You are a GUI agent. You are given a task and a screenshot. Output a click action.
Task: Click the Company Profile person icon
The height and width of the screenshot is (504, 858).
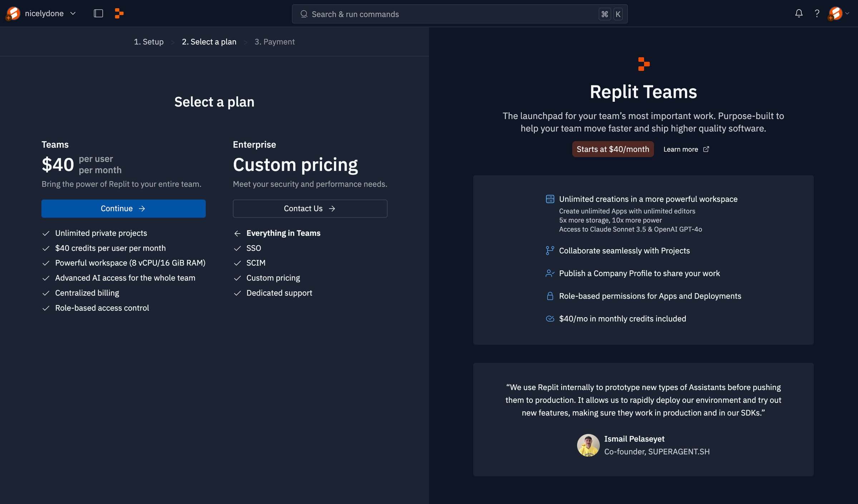pyautogui.click(x=550, y=273)
